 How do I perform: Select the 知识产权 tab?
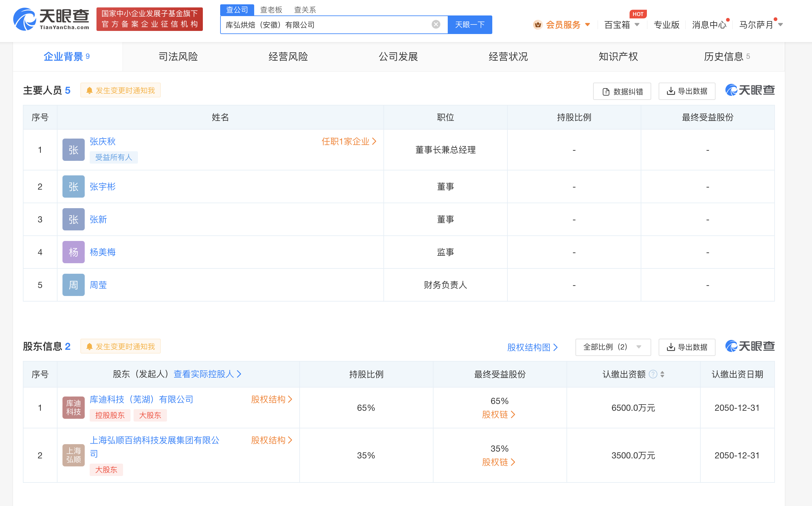[618, 57]
